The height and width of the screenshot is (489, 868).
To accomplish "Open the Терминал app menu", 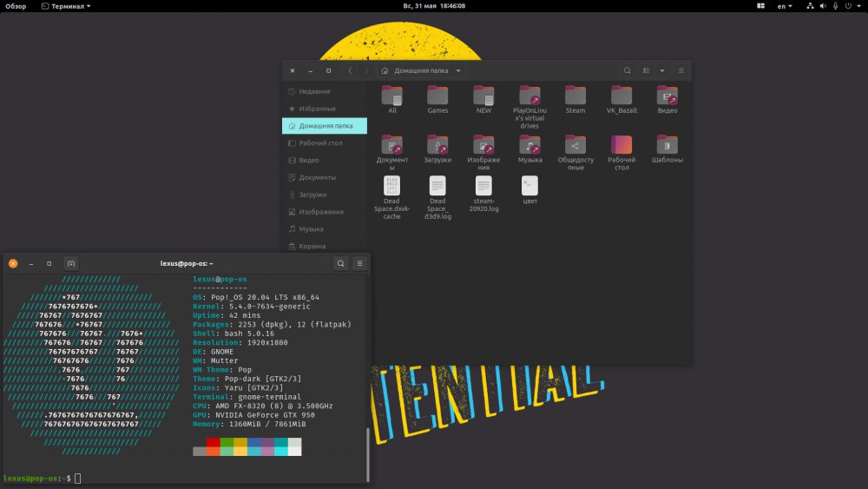I will pyautogui.click(x=66, y=6).
